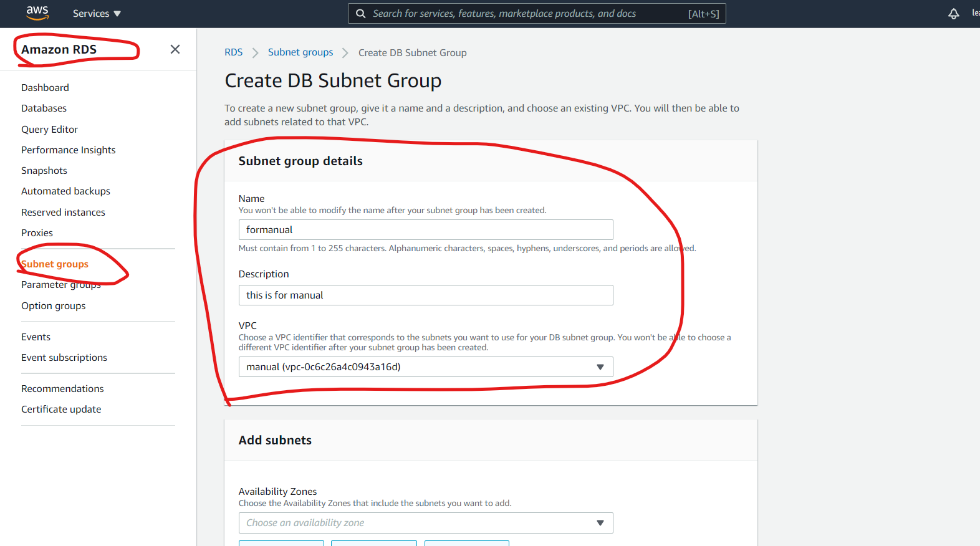
Task: Click the AWS logo home icon
Action: (x=37, y=13)
